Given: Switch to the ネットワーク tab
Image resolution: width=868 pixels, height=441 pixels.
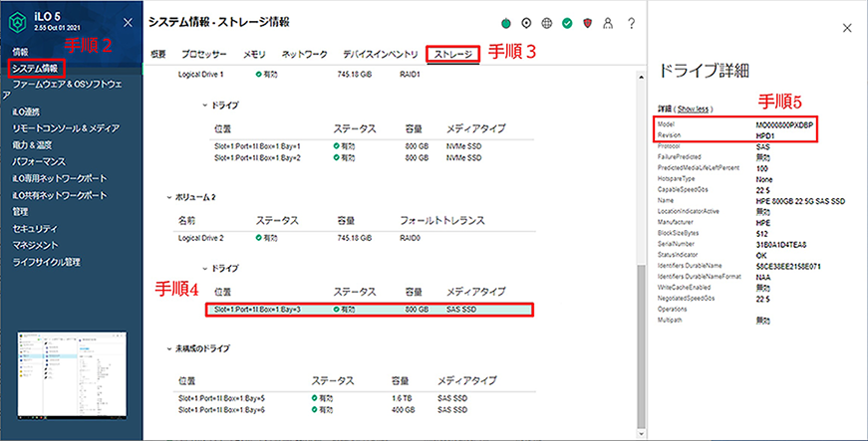Looking at the screenshot, I should [305, 54].
